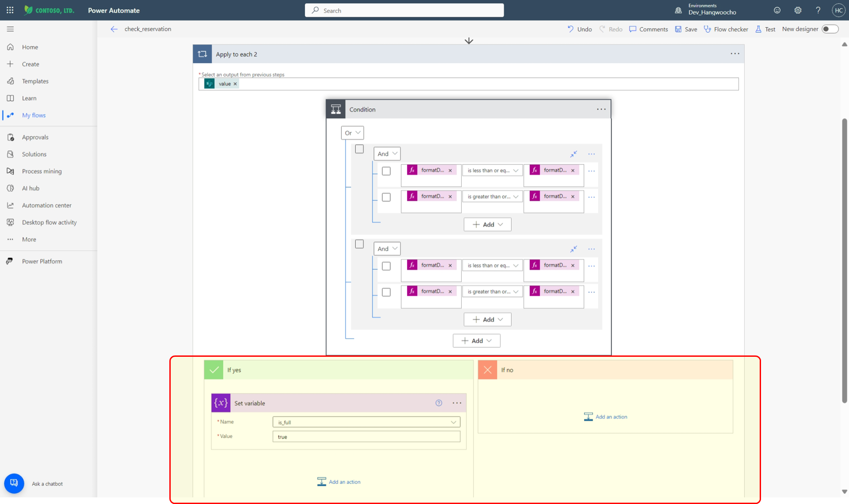Screen dimensions: 849x504
Task: Open the help question mark icon
Action: 818,10
